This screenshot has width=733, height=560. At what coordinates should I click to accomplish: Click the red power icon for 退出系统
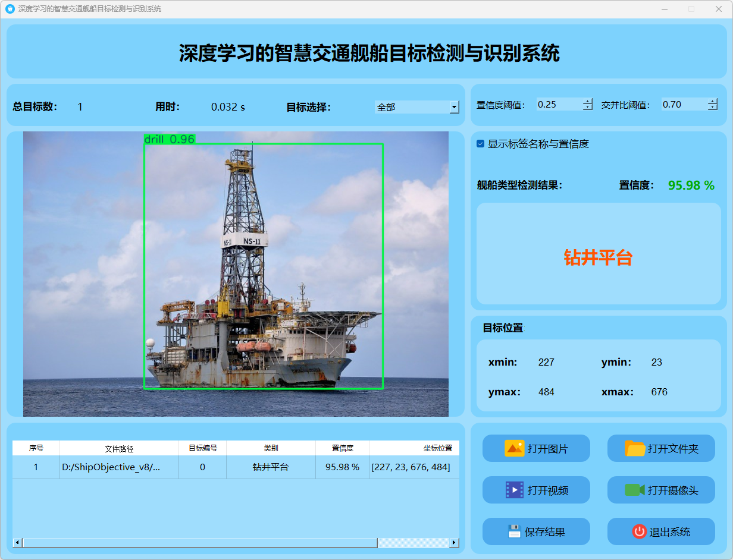click(x=639, y=531)
